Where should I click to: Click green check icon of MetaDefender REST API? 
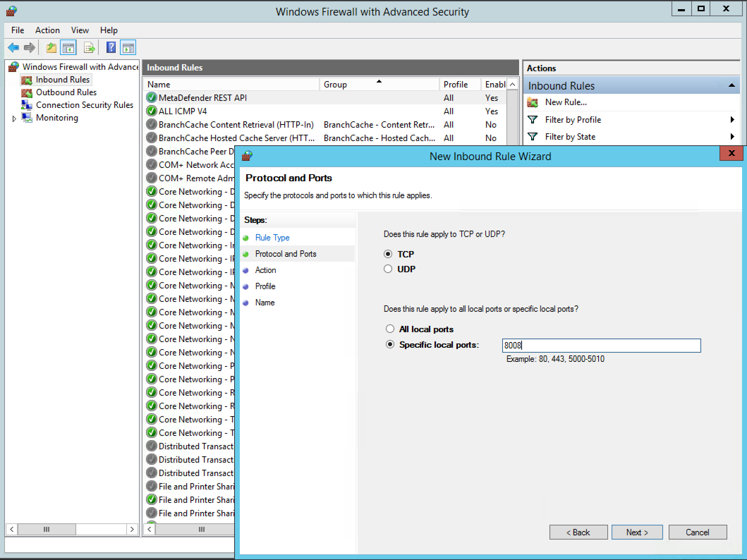[152, 98]
